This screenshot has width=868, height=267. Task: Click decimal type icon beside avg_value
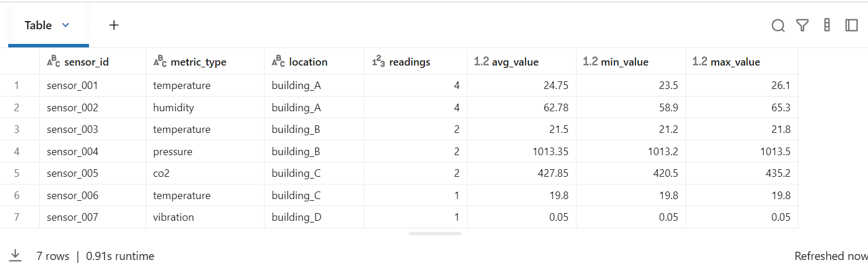pyautogui.click(x=481, y=61)
